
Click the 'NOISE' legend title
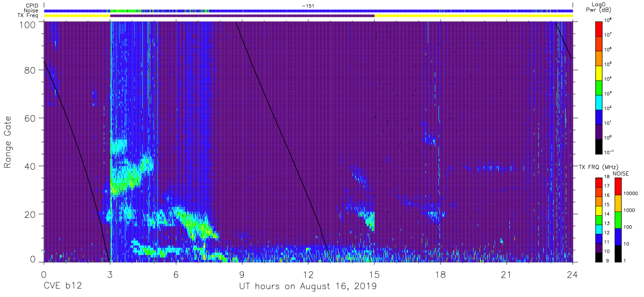[621, 173]
